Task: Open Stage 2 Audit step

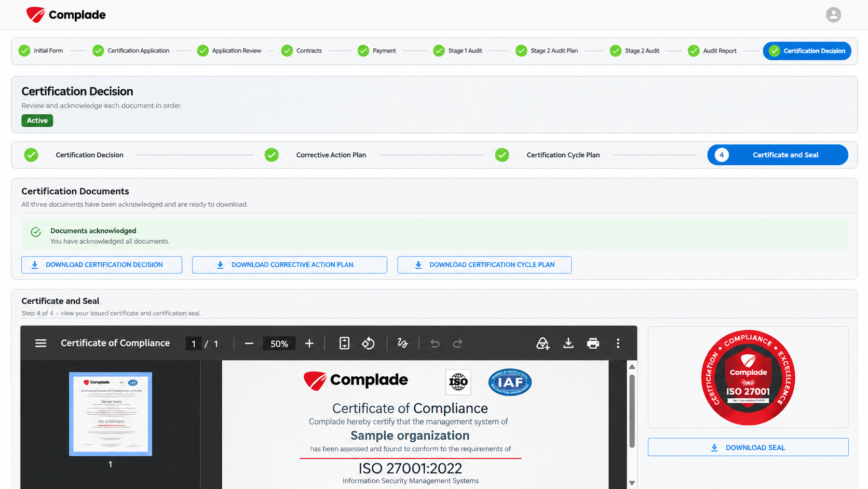Action: point(634,50)
